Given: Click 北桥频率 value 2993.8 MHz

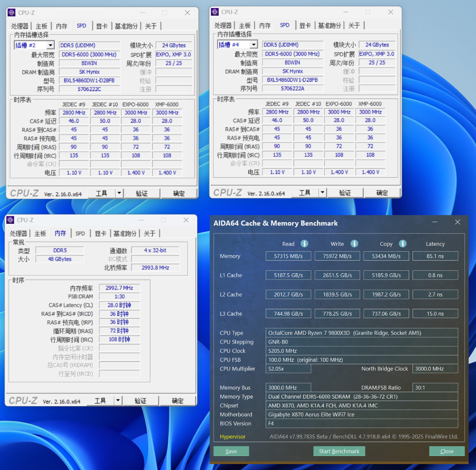Looking at the screenshot, I should coord(155,268).
